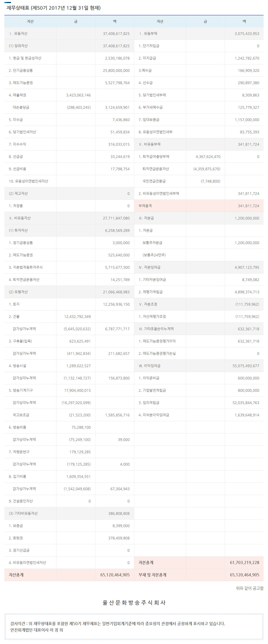This screenshot has width=268, height=644.
Task: Select the 위와 같이 공고함 notice text
Action: [x=250, y=588]
